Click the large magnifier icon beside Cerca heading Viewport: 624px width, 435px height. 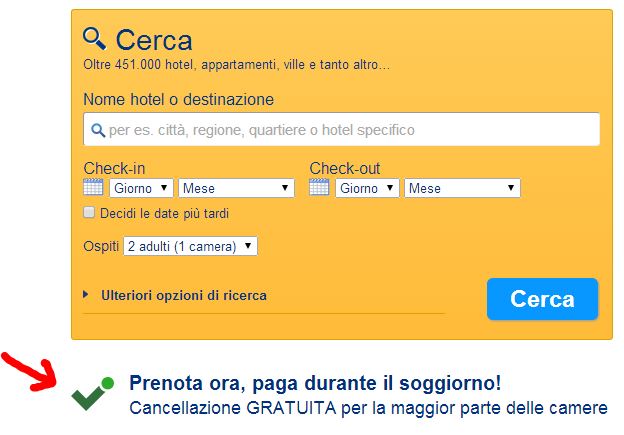tap(94, 39)
